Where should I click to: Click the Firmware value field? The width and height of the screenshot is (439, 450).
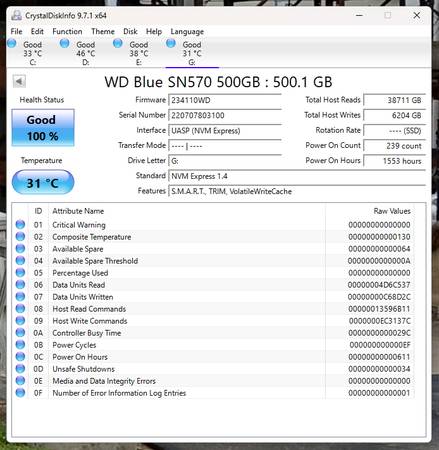click(225, 100)
